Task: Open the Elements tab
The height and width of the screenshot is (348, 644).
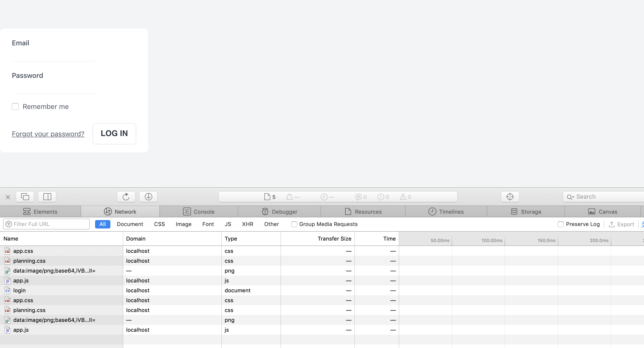Action: [x=40, y=212]
